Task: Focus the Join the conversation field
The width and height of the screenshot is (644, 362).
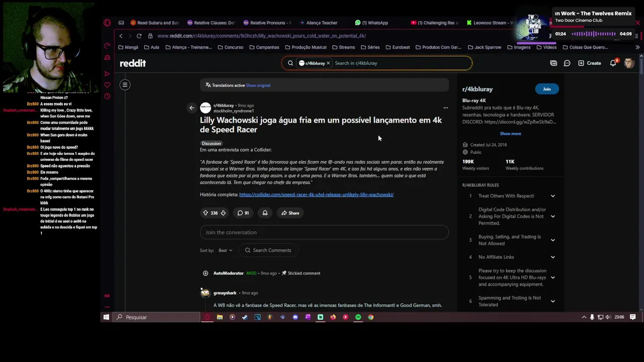Action: click(324, 232)
